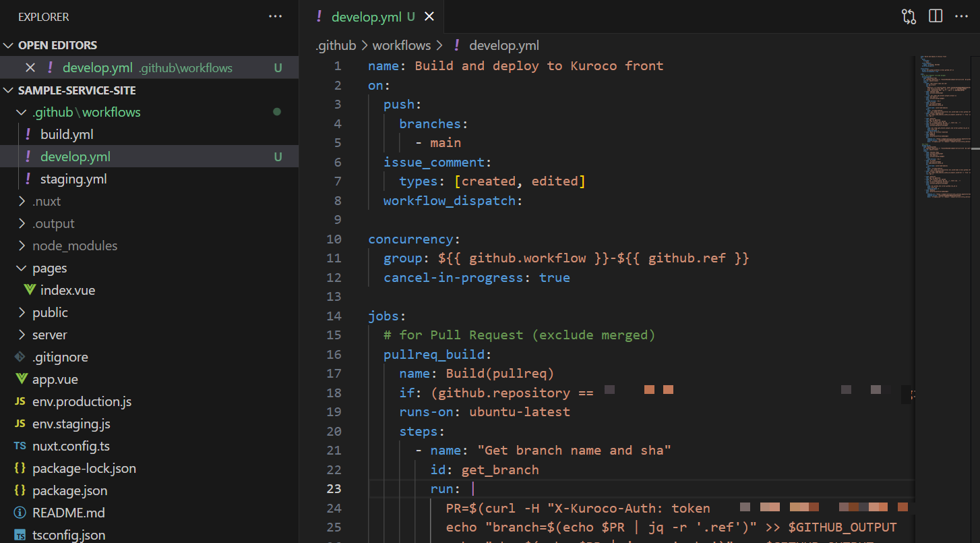Switch to the develop.yml editor tab

pyautogui.click(x=371, y=17)
